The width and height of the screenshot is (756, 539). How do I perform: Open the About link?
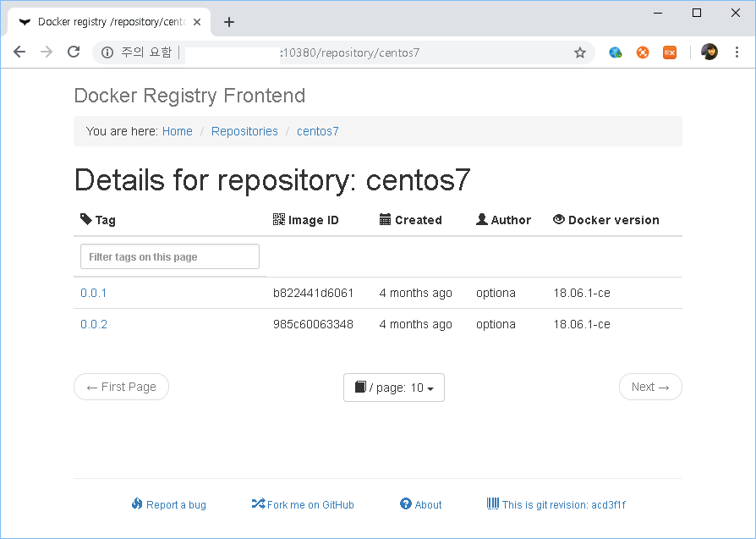pos(428,505)
